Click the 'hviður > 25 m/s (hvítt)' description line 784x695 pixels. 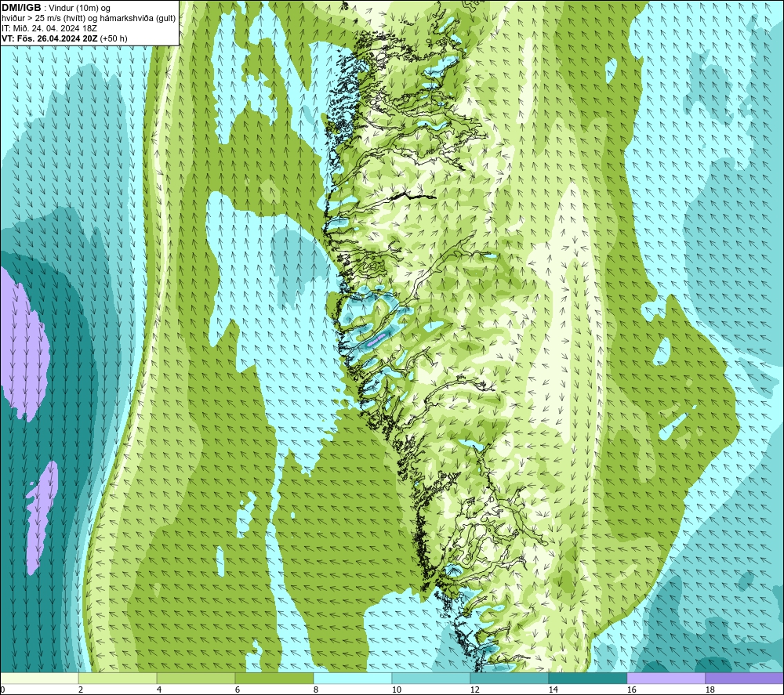(89, 18)
